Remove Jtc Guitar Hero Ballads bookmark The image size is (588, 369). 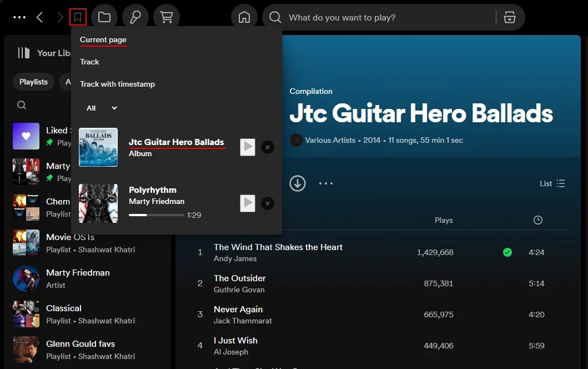click(268, 147)
